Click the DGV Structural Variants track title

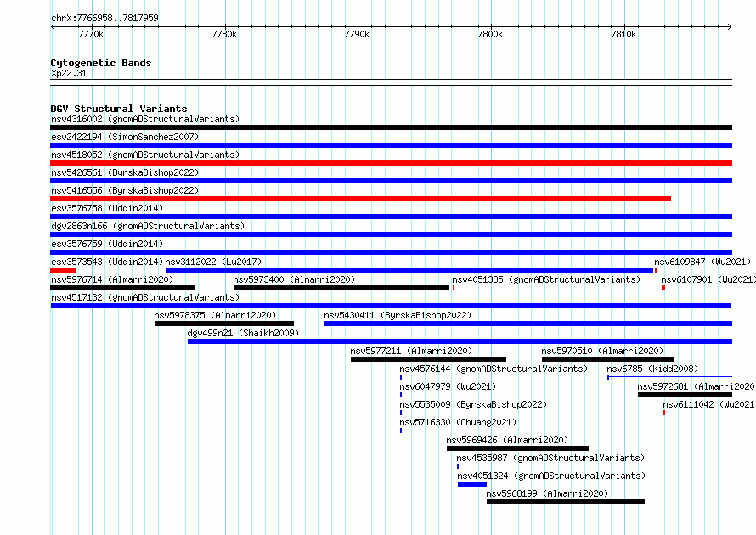pyautogui.click(x=119, y=109)
